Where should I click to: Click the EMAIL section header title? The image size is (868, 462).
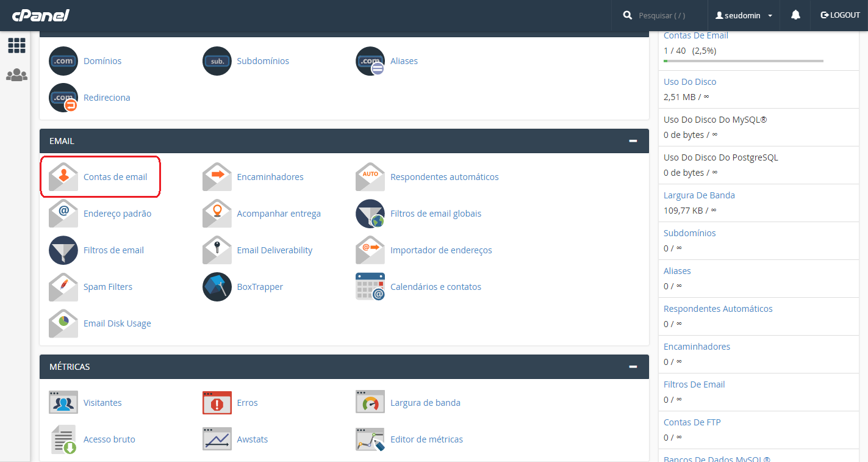62,141
